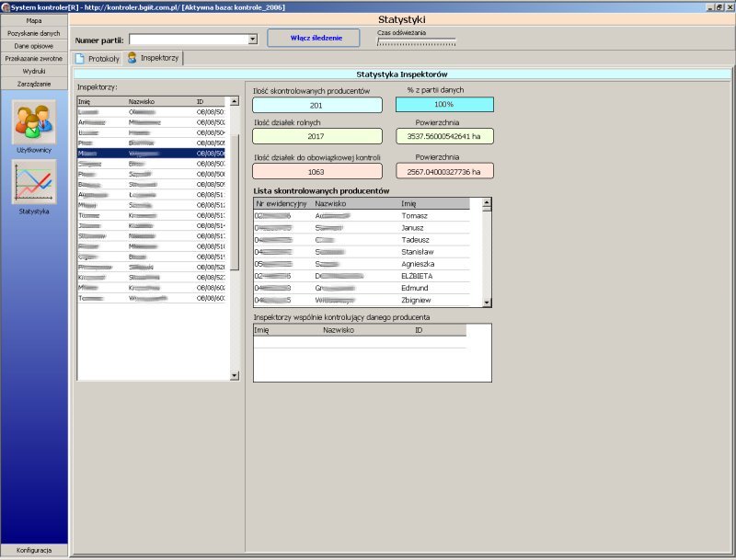Select the producer row named ELŻBIETA
736x560 pixels.
(x=362, y=276)
